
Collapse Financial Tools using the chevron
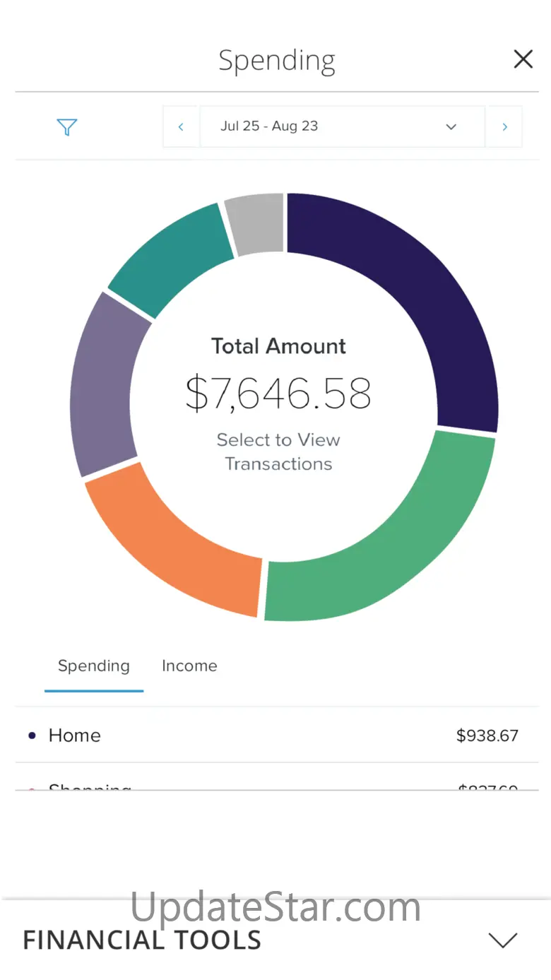[x=503, y=940]
